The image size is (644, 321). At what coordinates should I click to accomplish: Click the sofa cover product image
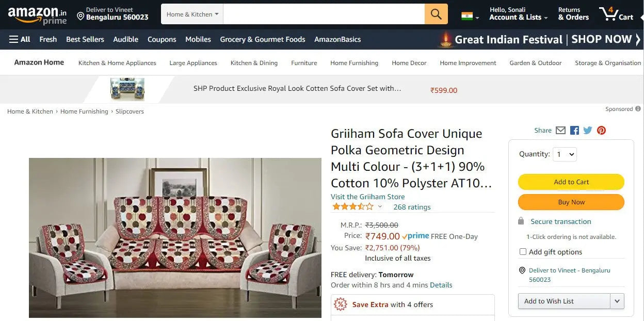(175, 237)
